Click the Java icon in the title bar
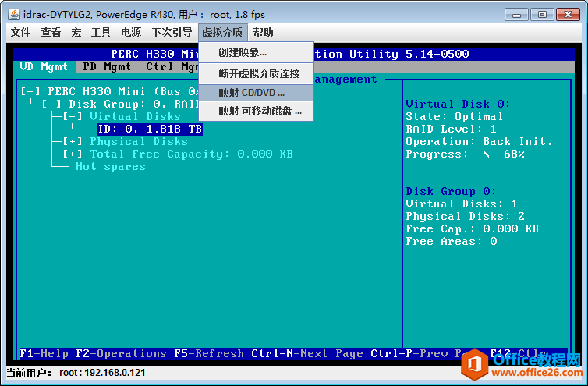The height and width of the screenshot is (386, 588). click(x=14, y=15)
